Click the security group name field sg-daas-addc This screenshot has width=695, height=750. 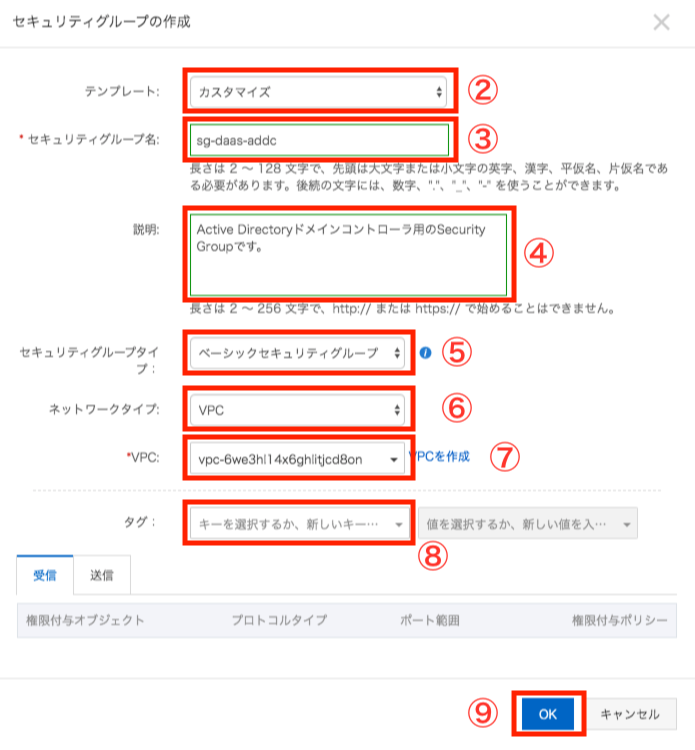pyautogui.click(x=319, y=140)
